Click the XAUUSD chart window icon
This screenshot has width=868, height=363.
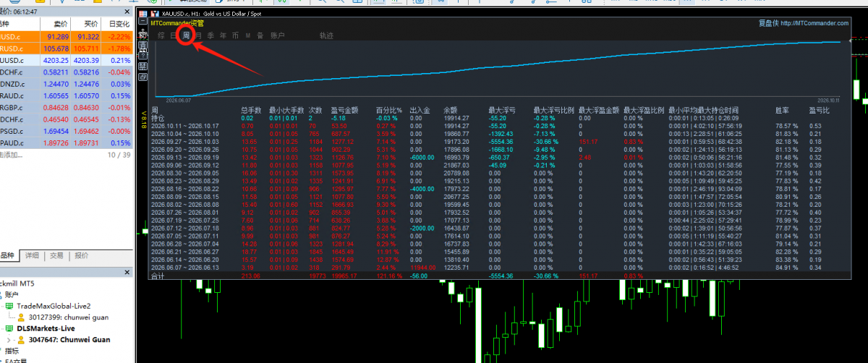point(155,14)
